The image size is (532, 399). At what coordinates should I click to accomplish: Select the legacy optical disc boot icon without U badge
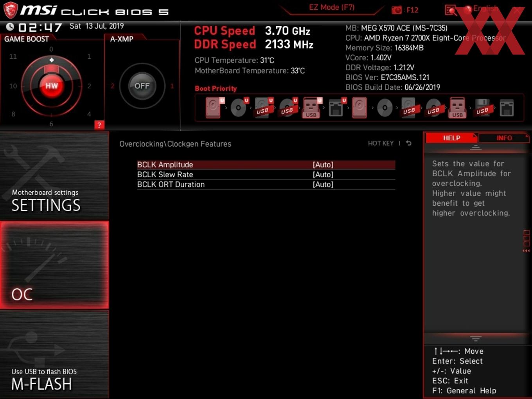pos(385,108)
